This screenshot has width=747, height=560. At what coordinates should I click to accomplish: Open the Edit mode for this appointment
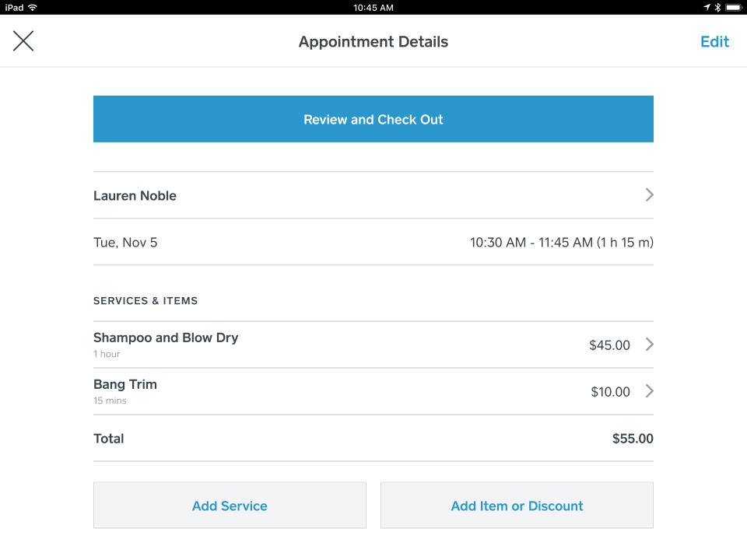tap(714, 41)
